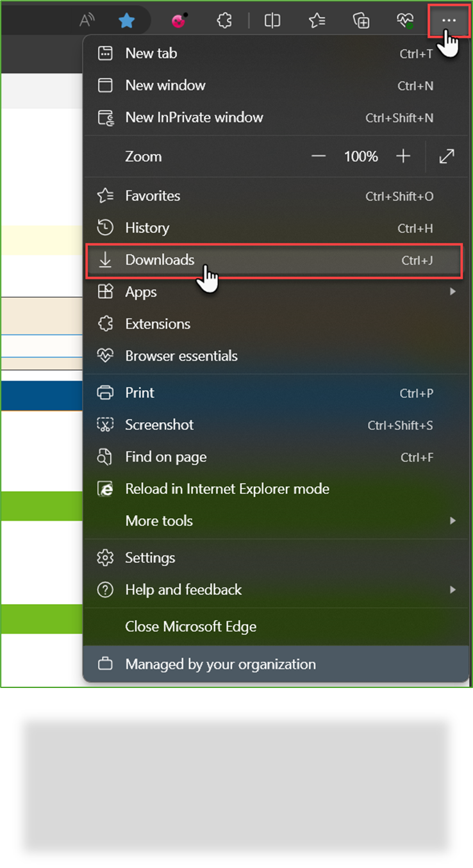Select History in the menu
Viewport: 473px width, 868px height.
(147, 227)
